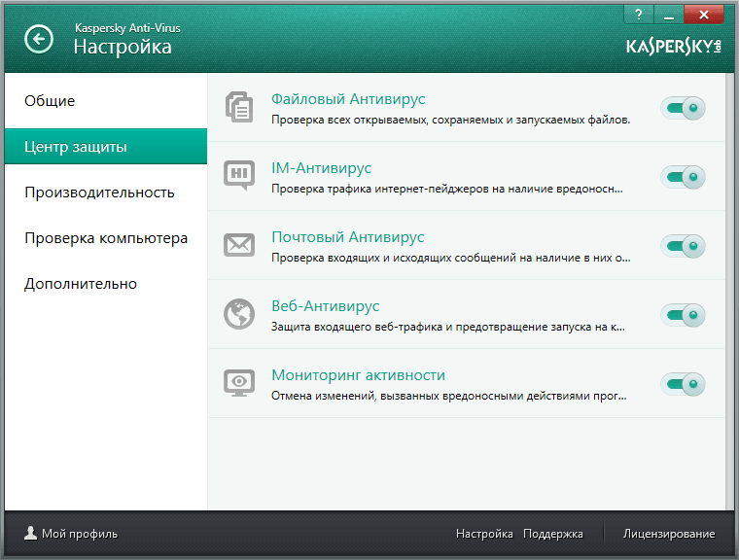Click the Мой профиль user icon

[31, 533]
